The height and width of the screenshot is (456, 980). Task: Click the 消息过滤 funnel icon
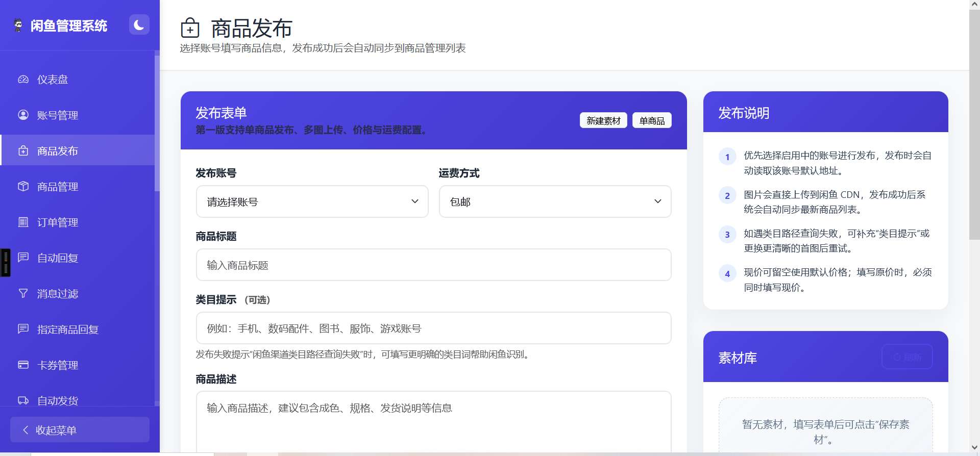23,293
